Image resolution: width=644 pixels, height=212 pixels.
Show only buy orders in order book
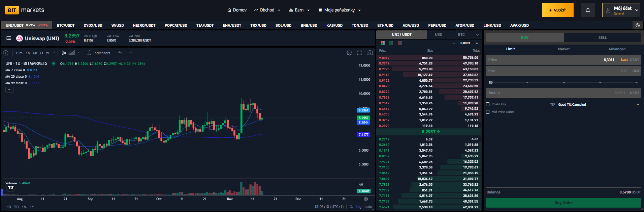(391, 43)
